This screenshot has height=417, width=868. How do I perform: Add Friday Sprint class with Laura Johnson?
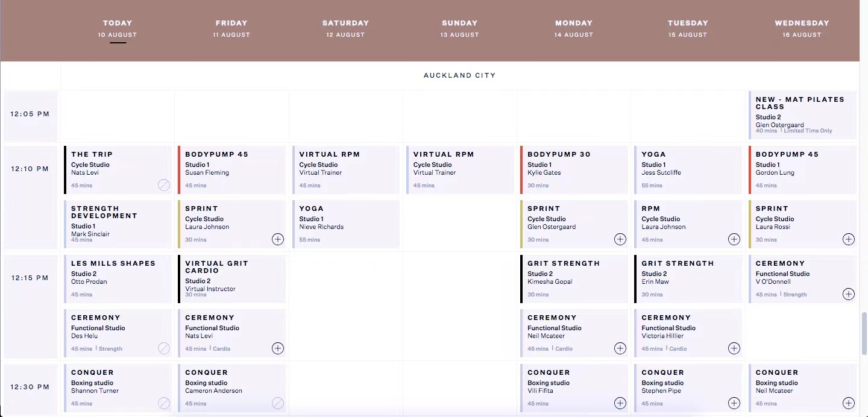pos(277,239)
